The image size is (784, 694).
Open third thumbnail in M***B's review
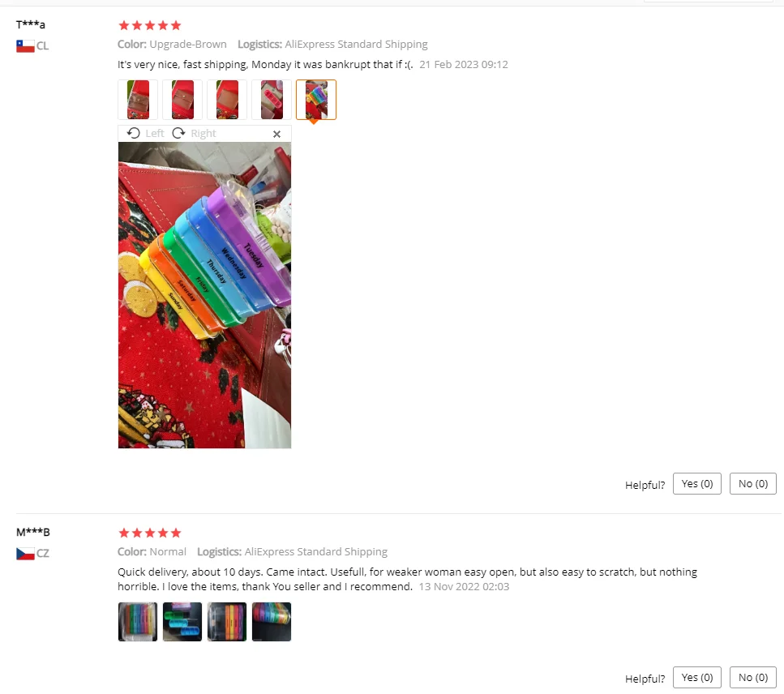coord(227,622)
